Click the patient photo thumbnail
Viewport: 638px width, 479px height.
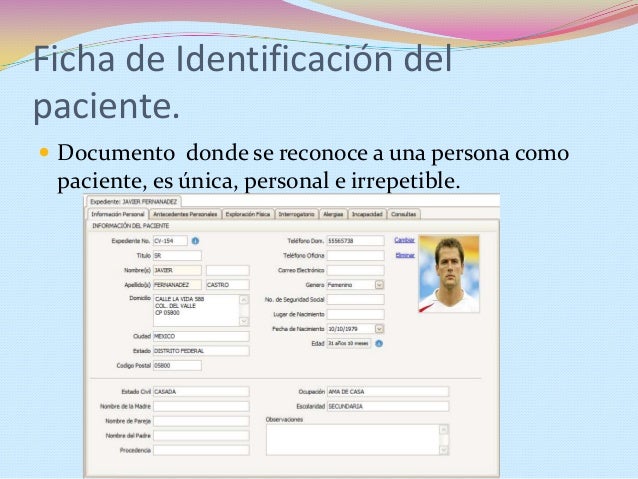[449, 274]
